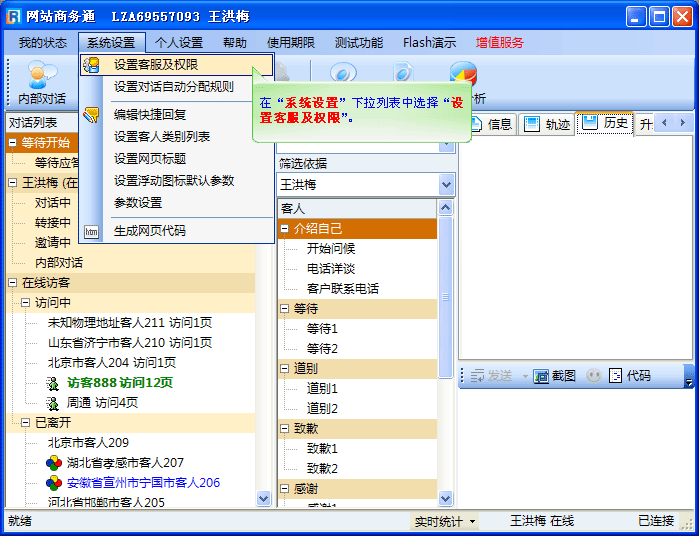Collapse the 在线访客 tree group

click(13, 283)
